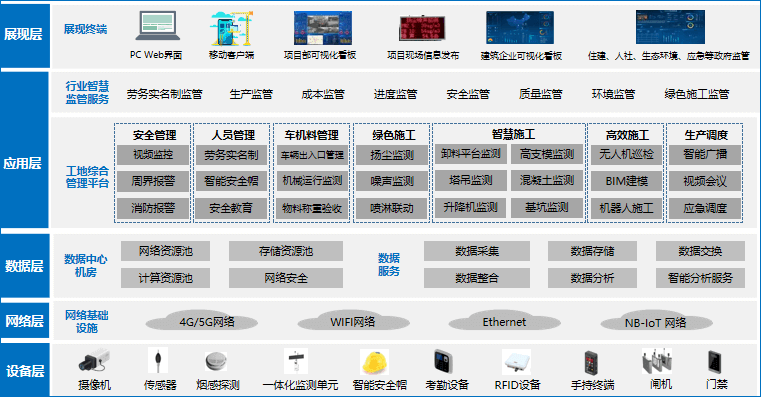Select the 进度监管 item in supervision row
This screenshot has height=397, width=762.
395,94
